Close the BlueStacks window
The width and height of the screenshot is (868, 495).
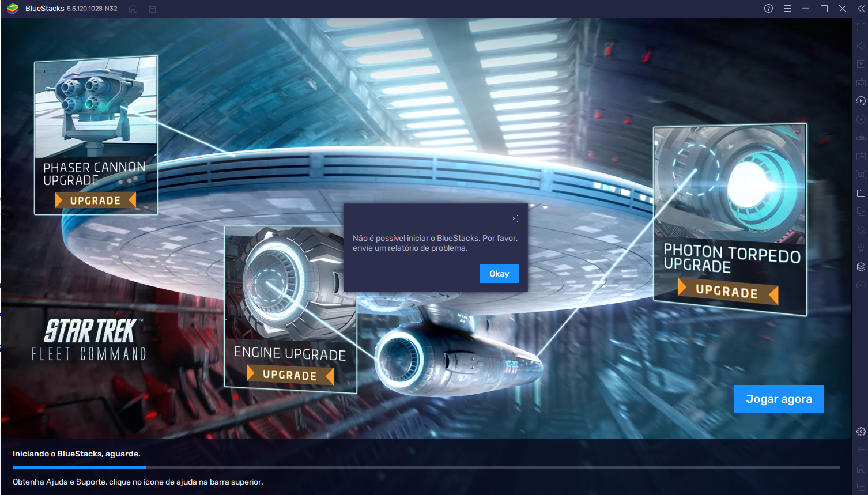pos(843,9)
